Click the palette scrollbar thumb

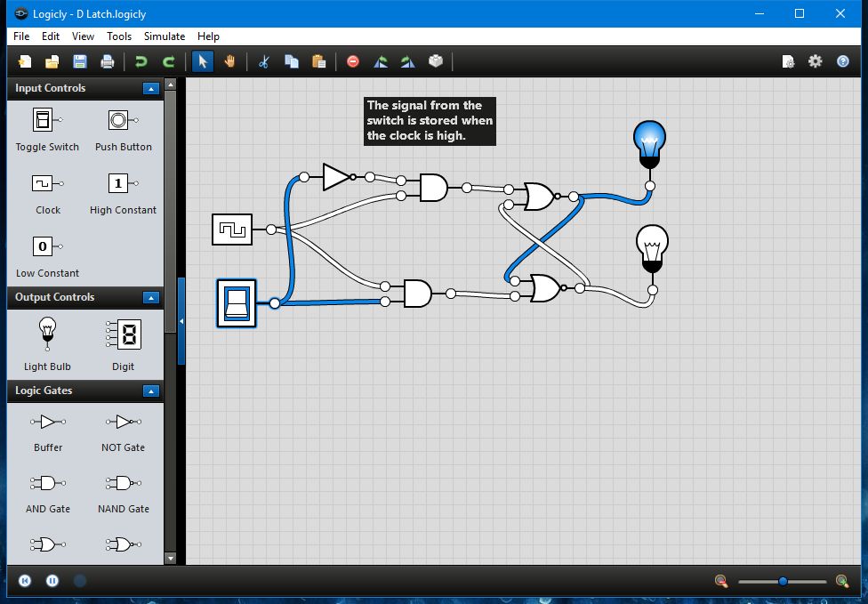click(x=171, y=212)
